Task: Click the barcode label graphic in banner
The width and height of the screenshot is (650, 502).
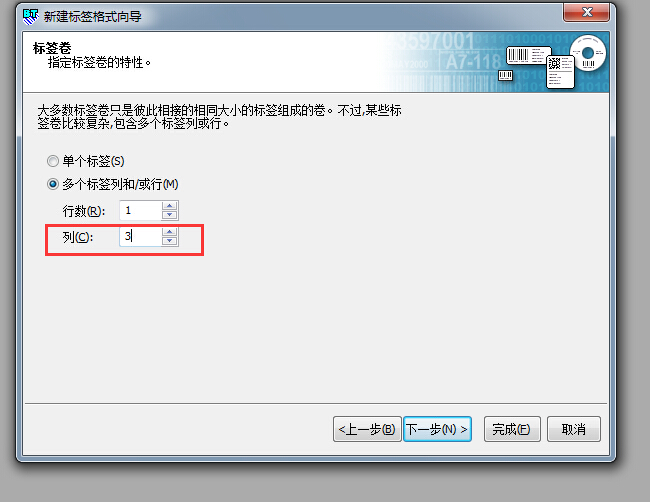Action: [528, 56]
